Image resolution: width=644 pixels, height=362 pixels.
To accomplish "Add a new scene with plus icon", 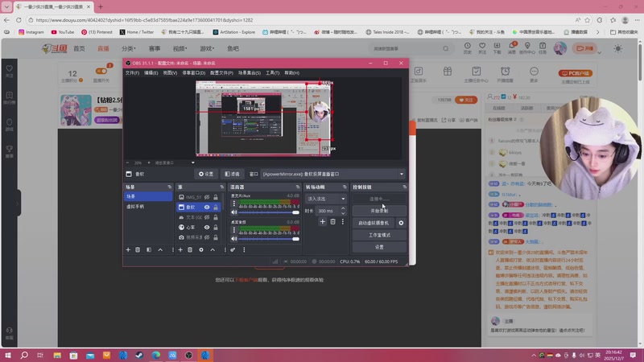I will (128, 249).
